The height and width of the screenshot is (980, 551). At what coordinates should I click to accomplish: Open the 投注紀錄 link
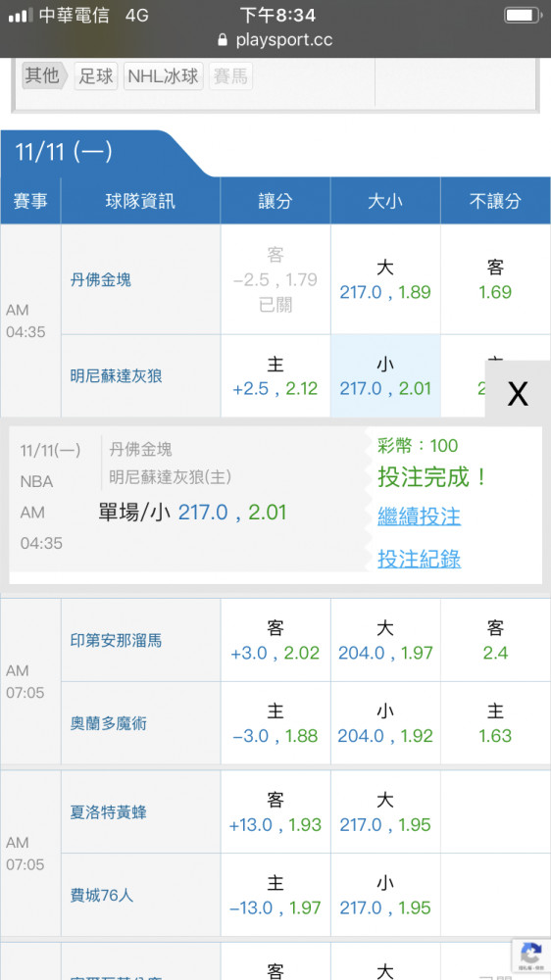tap(419, 559)
